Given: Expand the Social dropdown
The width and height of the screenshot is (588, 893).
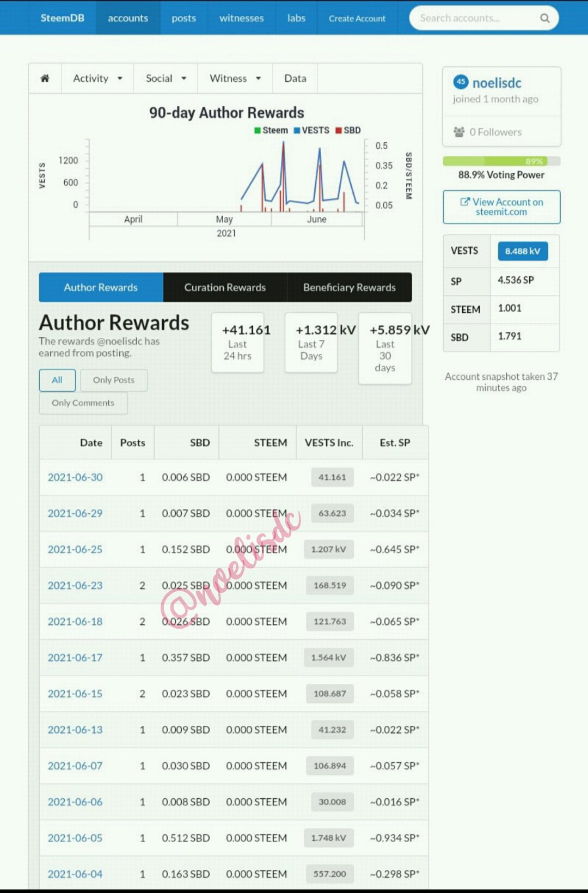Looking at the screenshot, I should pyautogui.click(x=166, y=78).
